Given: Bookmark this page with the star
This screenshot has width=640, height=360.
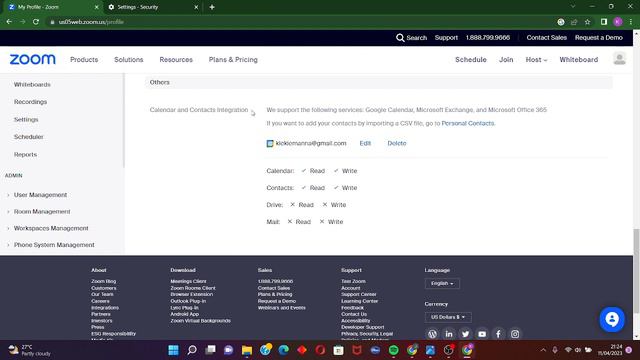Looking at the screenshot, I should coord(587,22).
